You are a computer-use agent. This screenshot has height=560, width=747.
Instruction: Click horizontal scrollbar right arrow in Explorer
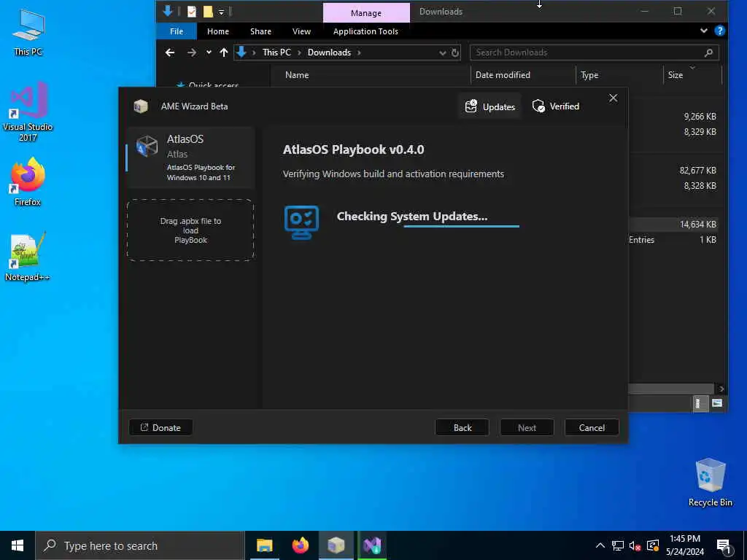coord(721,389)
